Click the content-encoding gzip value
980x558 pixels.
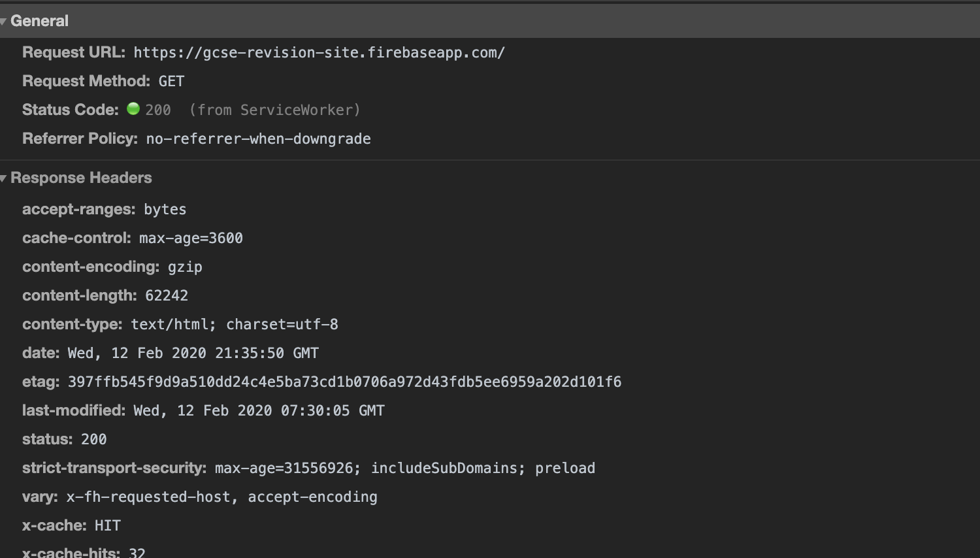(x=186, y=267)
